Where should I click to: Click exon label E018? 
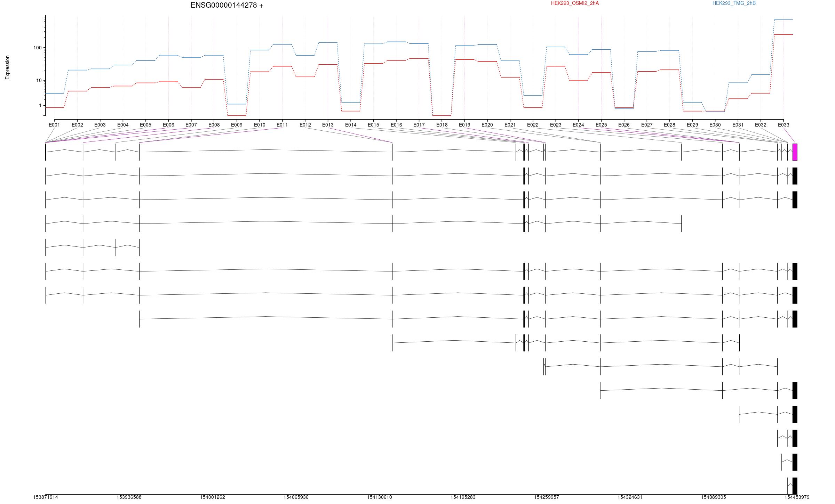[442, 125]
